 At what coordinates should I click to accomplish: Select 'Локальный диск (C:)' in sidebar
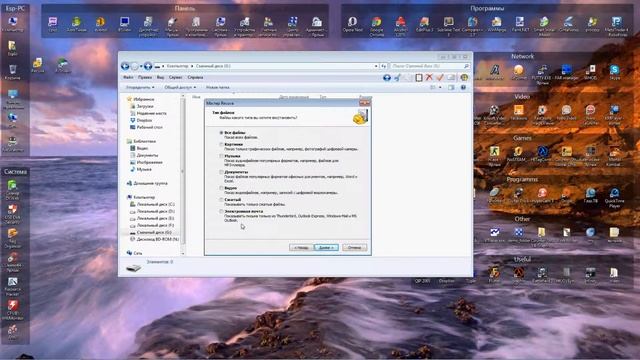[x=152, y=204]
